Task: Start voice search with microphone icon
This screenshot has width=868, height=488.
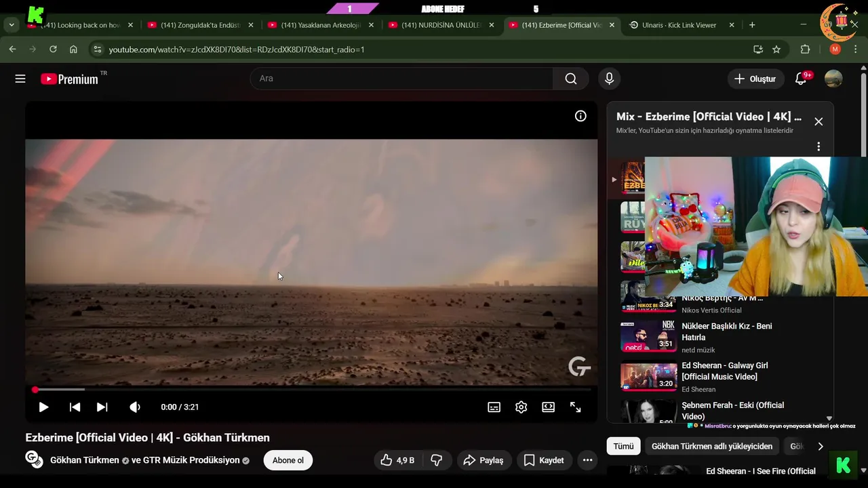Action: tap(609, 79)
